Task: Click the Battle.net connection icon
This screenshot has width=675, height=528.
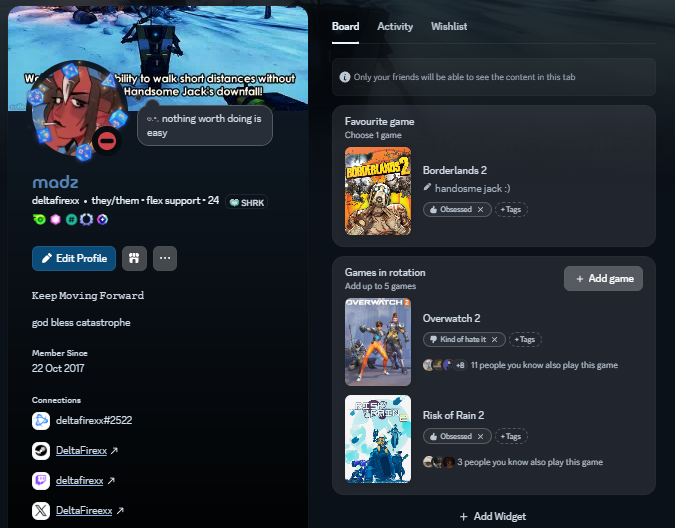Action: (41, 420)
